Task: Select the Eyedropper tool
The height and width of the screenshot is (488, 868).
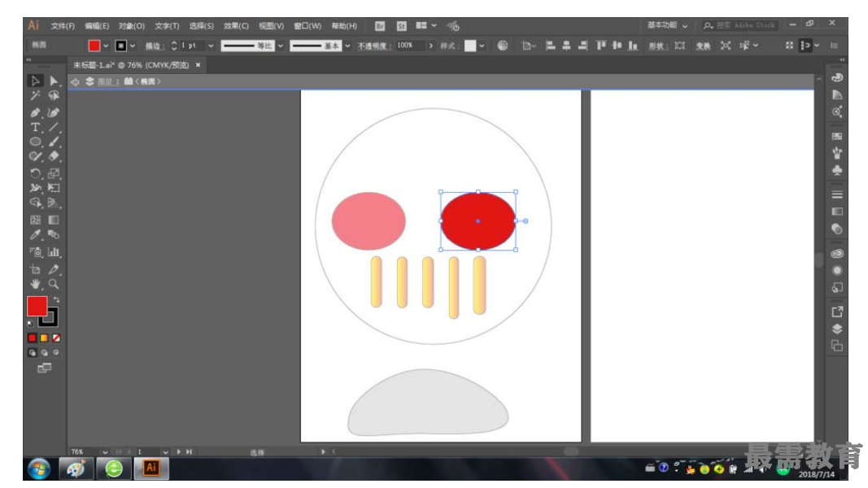Action: tap(35, 234)
